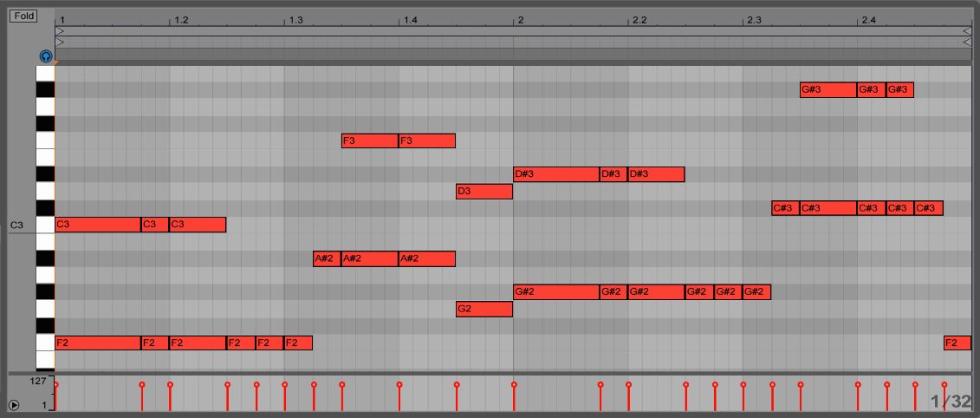The height and width of the screenshot is (418, 980).
Task: Select the clip end marker triangle in second marker row
Action: coord(966,42)
